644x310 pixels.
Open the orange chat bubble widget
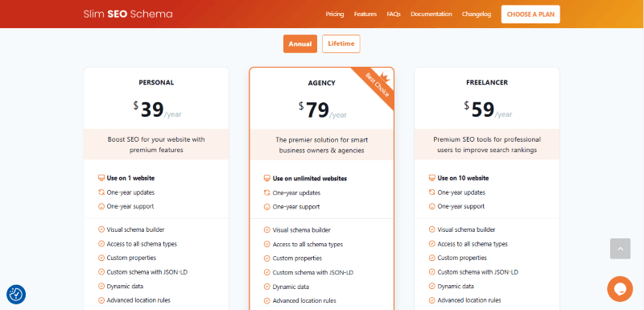(620, 289)
